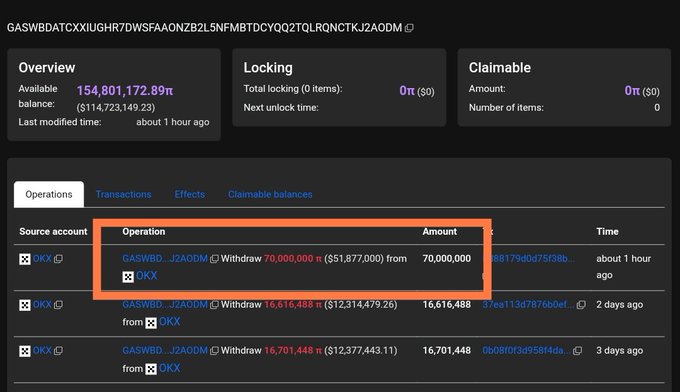Open GASWBD...J2AODM link in 70,000,000 row
680x392 pixels.
coord(165,258)
